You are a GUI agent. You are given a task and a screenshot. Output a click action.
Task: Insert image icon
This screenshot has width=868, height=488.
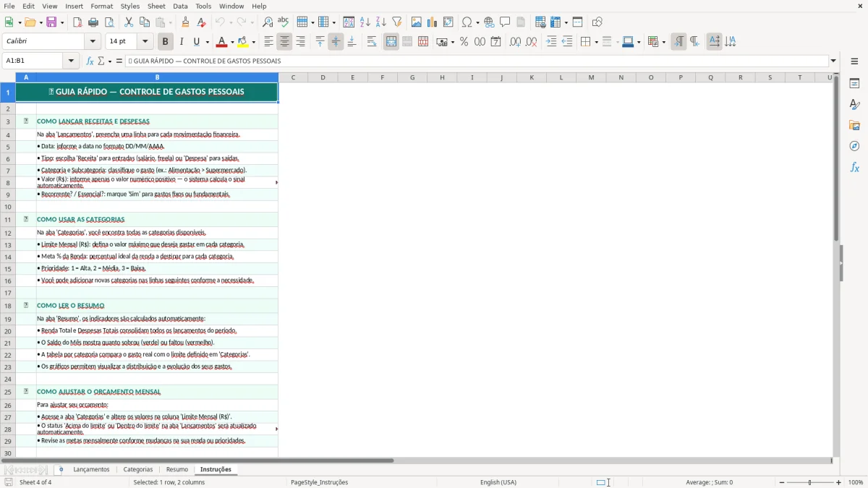click(x=416, y=22)
